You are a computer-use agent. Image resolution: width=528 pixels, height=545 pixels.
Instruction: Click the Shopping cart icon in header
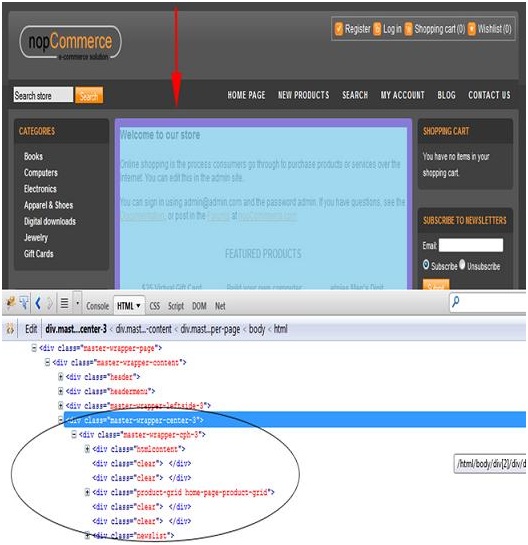tap(409, 29)
